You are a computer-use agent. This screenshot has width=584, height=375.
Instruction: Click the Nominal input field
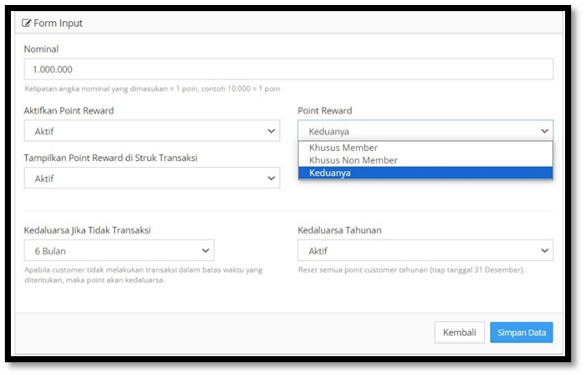[x=289, y=69]
